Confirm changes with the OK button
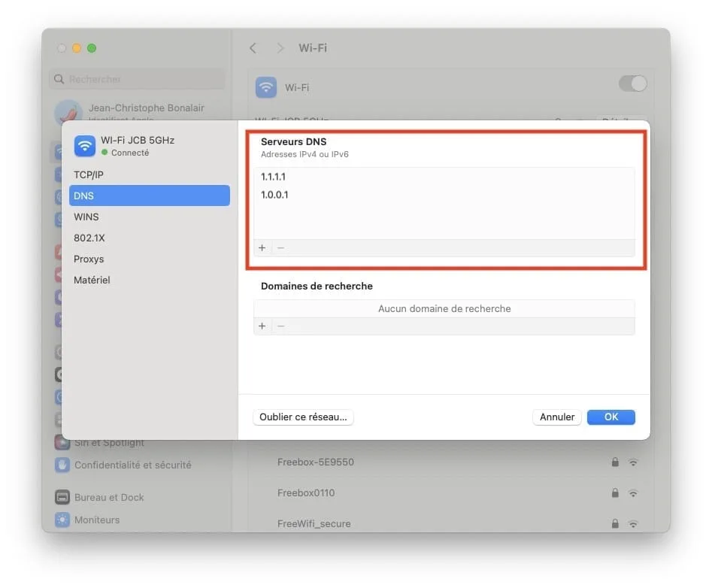 pyautogui.click(x=611, y=417)
